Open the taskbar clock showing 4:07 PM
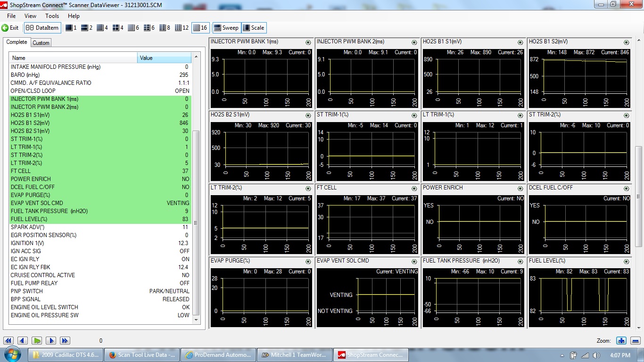The height and width of the screenshot is (362, 644). click(x=619, y=355)
